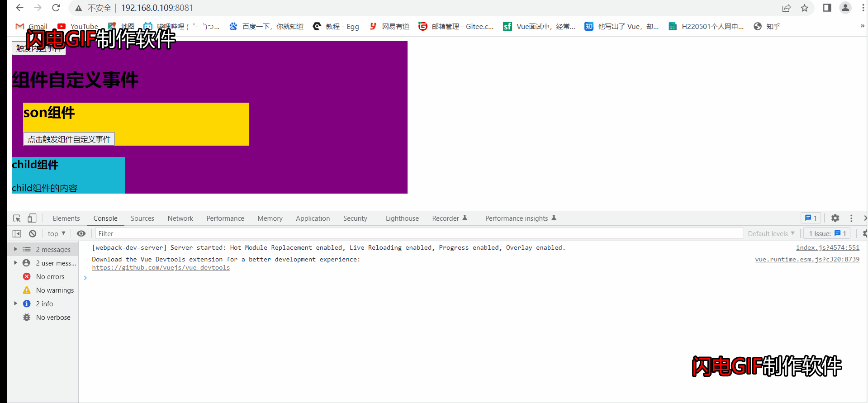Viewport: 868px width, 403px height.
Task: Open the vue.runtime.esm.js source link
Action: [807, 260]
